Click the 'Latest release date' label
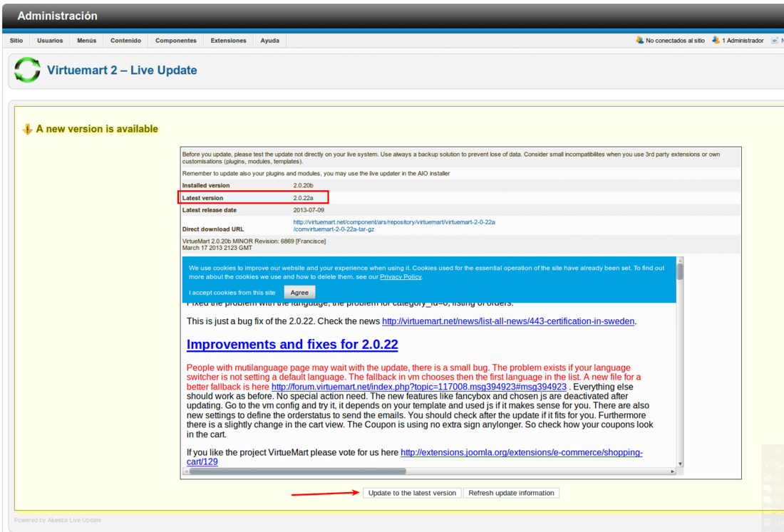784x532 pixels. (210, 210)
